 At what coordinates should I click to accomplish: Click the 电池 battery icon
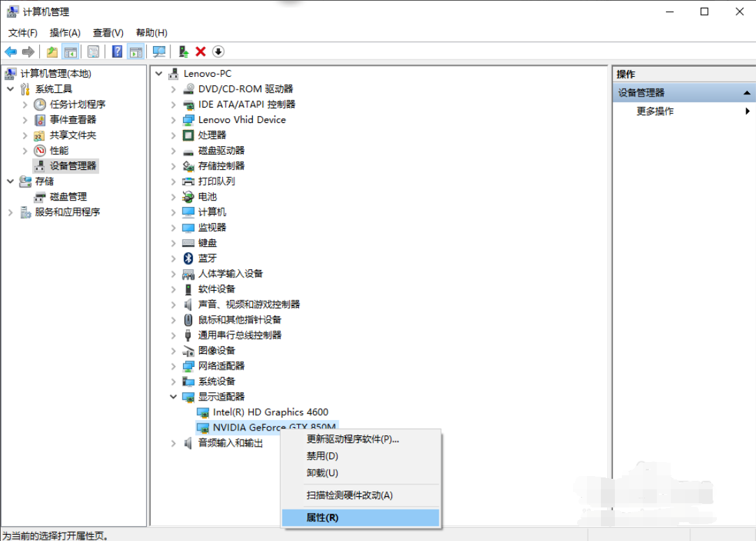click(188, 196)
